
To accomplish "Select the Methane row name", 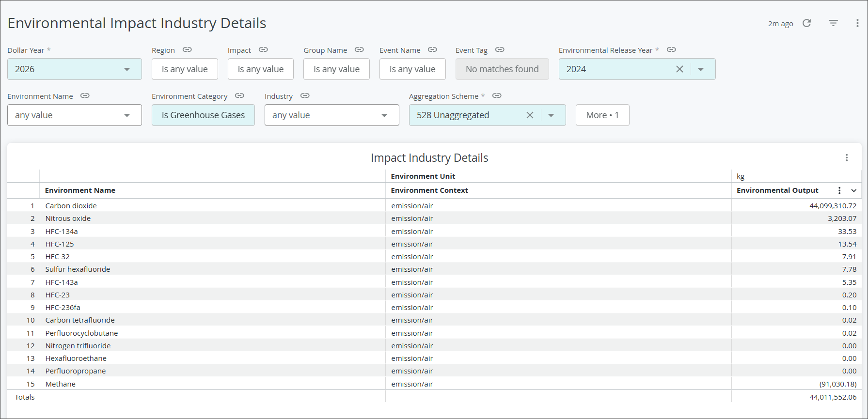I will click(61, 384).
